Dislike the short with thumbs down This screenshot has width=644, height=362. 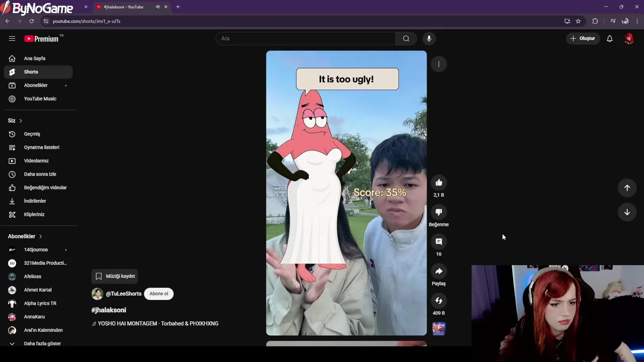(x=439, y=212)
